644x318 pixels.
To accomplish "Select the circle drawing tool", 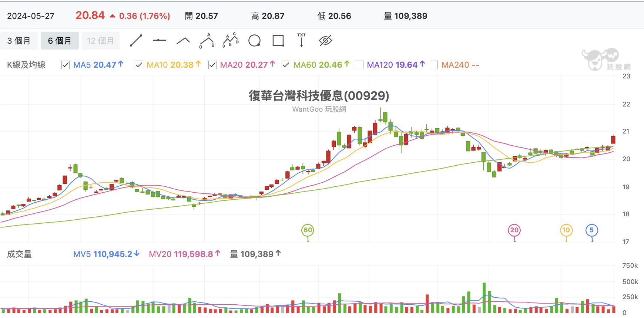I will coord(254,41).
